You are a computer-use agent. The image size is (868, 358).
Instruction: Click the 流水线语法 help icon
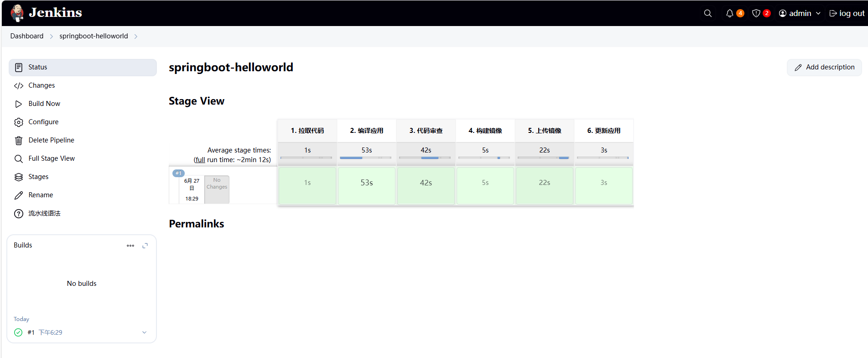coord(19,213)
